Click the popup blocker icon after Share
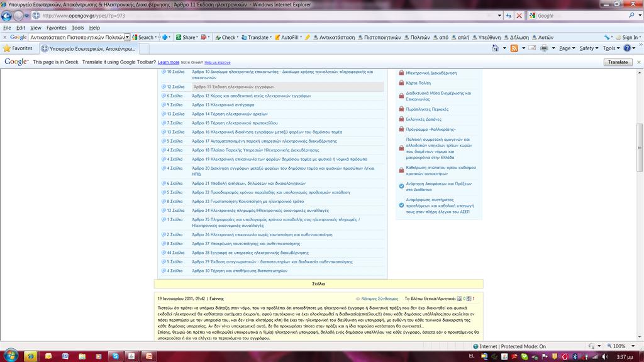 coord(203,37)
